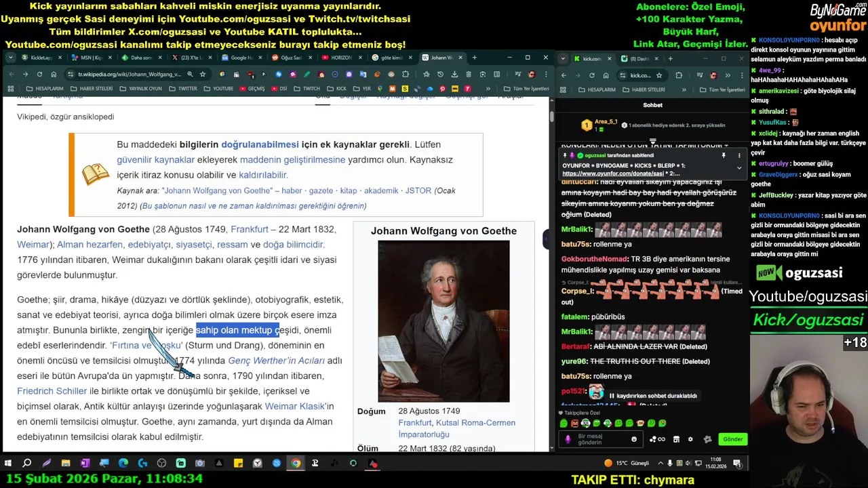Open the Frankfurt link in intro paragraph
This screenshot has width=868, height=488.
point(249,229)
